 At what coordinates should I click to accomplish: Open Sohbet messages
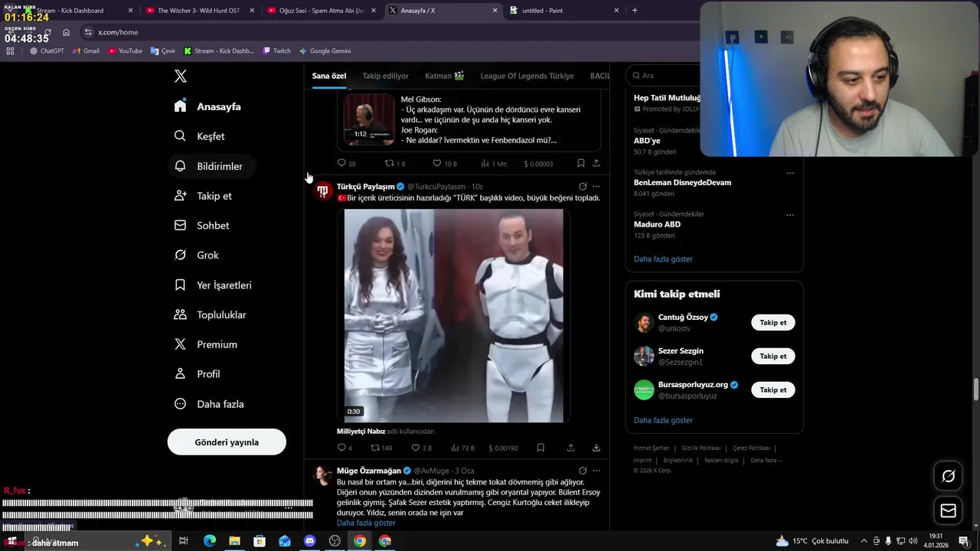(201, 226)
